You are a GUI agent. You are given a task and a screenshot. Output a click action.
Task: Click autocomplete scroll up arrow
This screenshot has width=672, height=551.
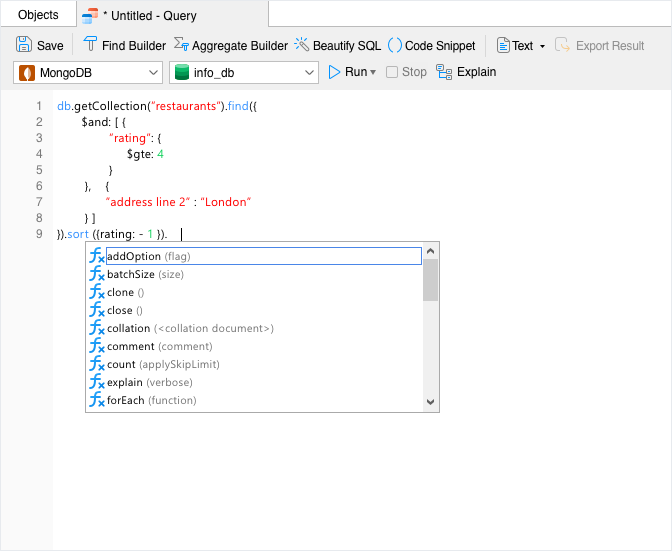click(431, 251)
